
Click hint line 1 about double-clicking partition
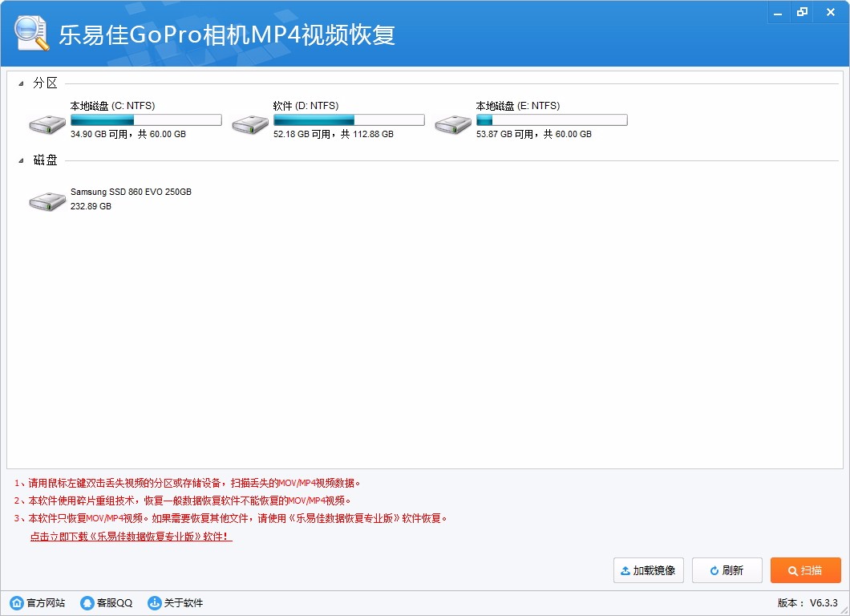(x=187, y=483)
